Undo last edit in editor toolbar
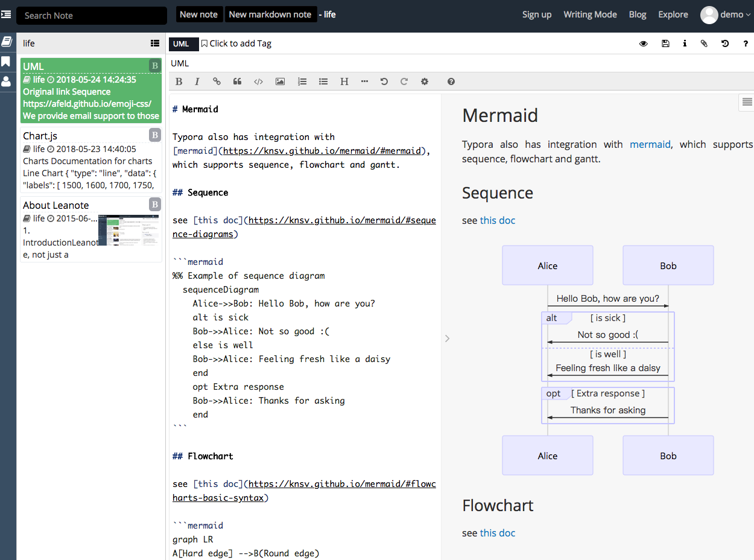754x560 pixels. pyautogui.click(x=384, y=81)
